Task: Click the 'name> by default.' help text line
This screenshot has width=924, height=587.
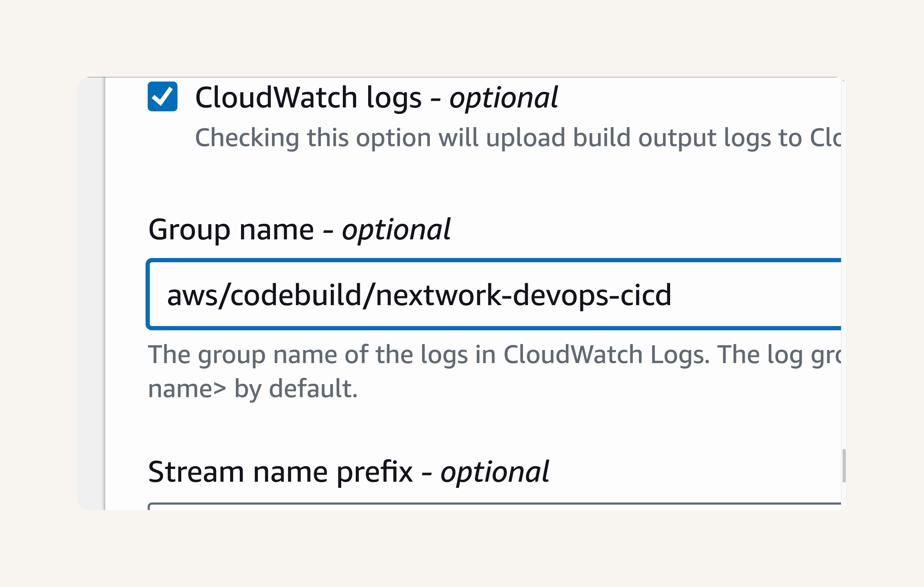Action: [253, 389]
